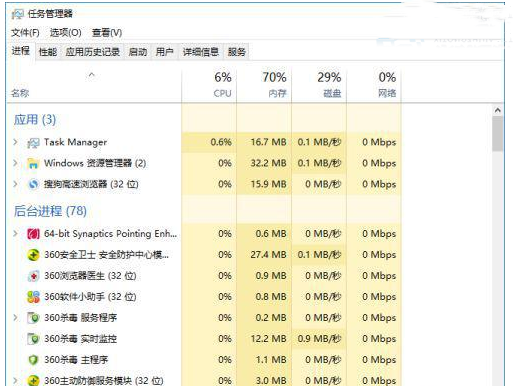Viewport: 528px width, 386px height.
Task: Click the 15.9 MB memory value
Action: coord(268,184)
